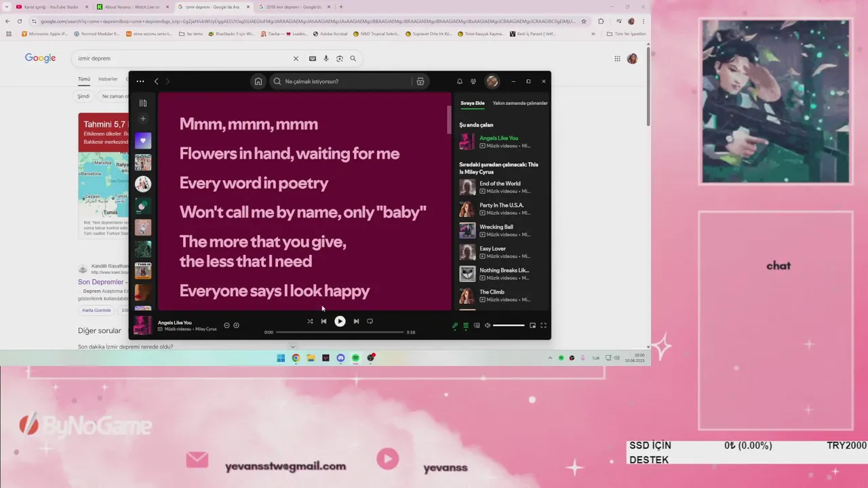Adjust the Spotify volume slider
868x488 pixels.
(509, 325)
